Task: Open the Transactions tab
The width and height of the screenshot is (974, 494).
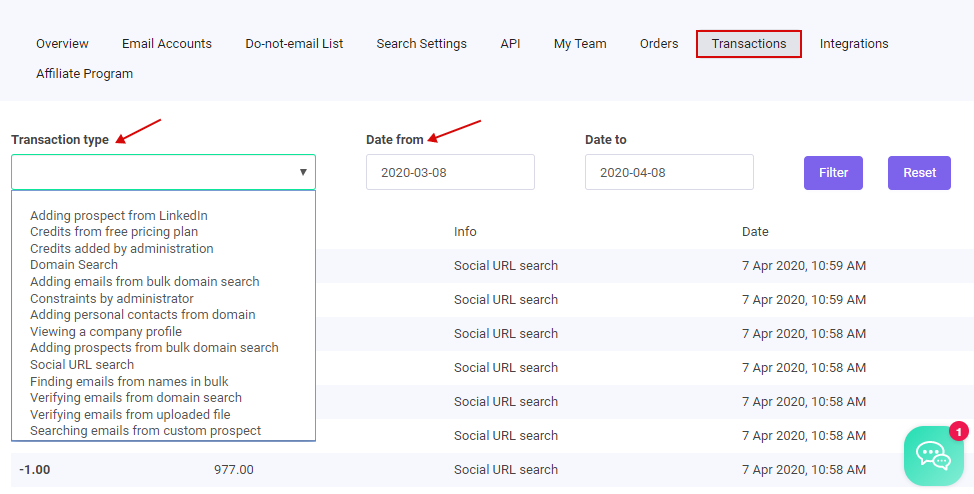Action: coord(749,44)
